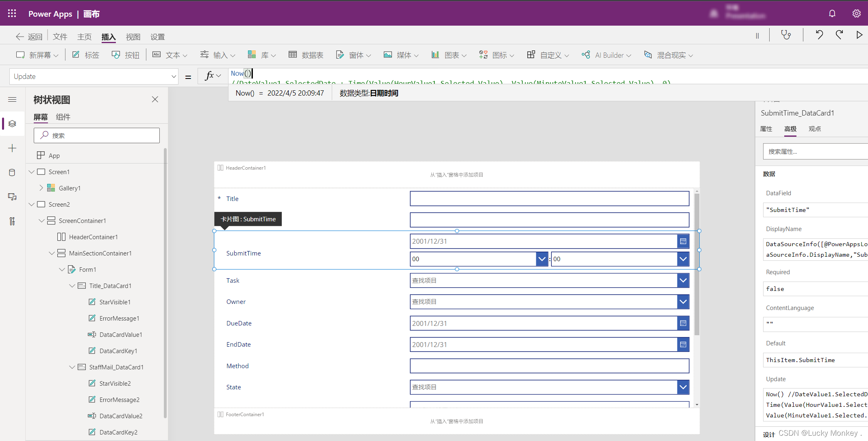
Task: Select the 插入 ribbon tab
Action: tap(109, 37)
